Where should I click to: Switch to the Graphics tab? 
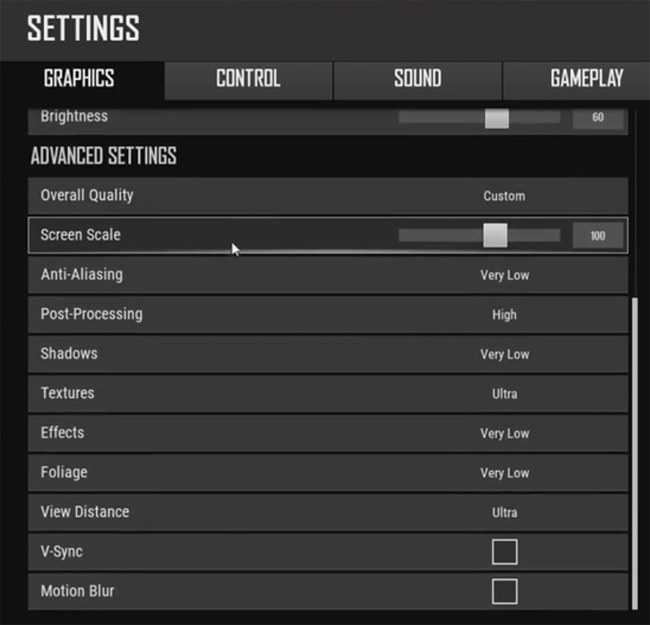click(79, 79)
